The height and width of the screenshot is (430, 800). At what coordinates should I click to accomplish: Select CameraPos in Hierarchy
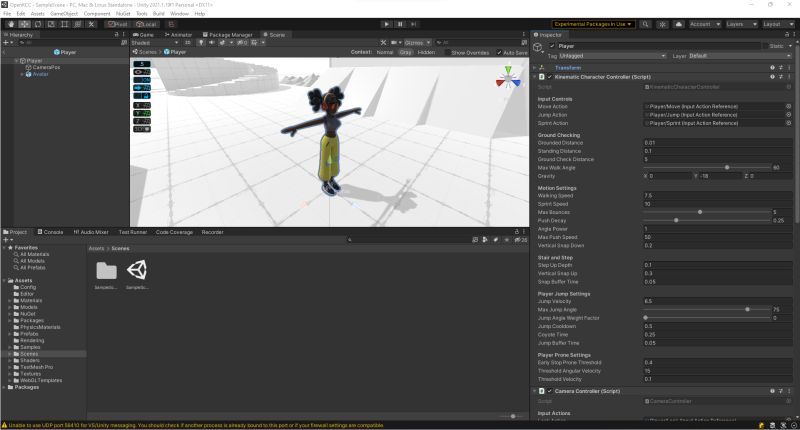pos(46,67)
